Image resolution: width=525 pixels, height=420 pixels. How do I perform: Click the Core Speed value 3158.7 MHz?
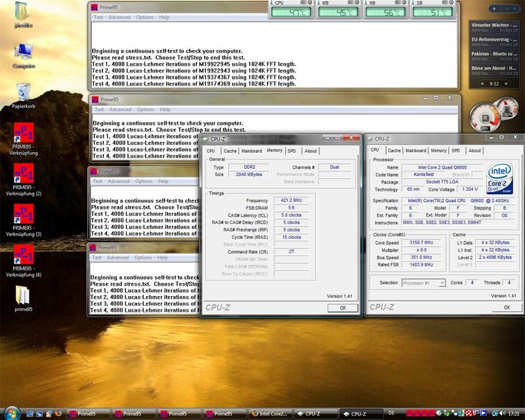pyautogui.click(x=421, y=243)
